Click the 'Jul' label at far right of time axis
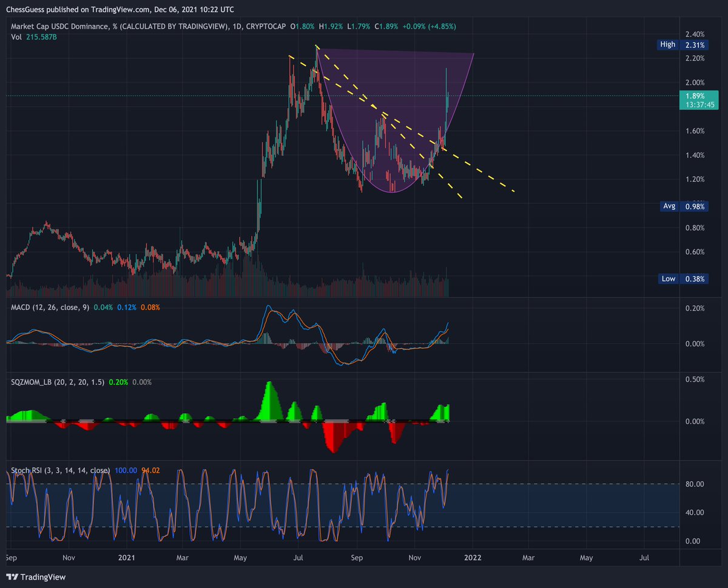The width and height of the screenshot is (728, 588). point(644,556)
